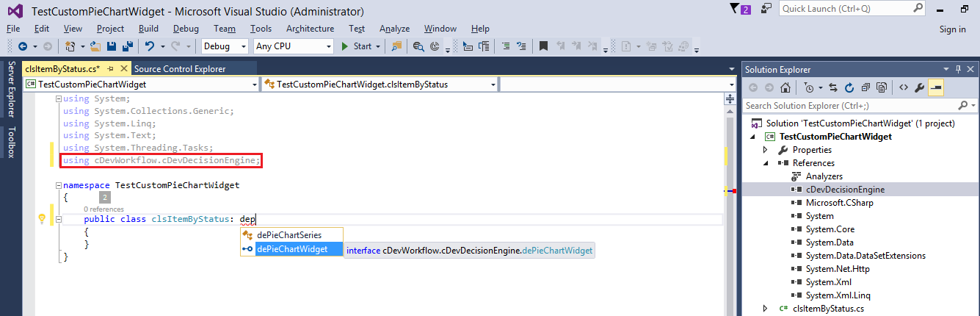The height and width of the screenshot is (316, 980).
Task: Select the System.Xml.Linq reference
Action: [x=838, y=295]
